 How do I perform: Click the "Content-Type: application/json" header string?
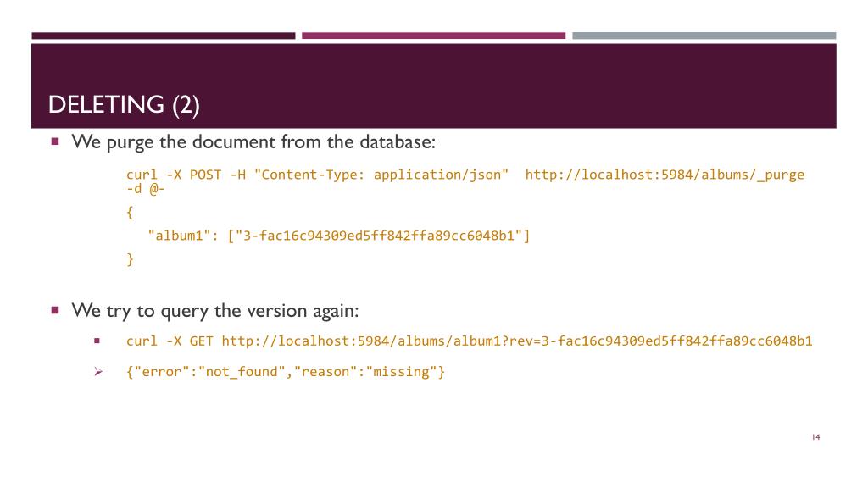pos(381,175)
